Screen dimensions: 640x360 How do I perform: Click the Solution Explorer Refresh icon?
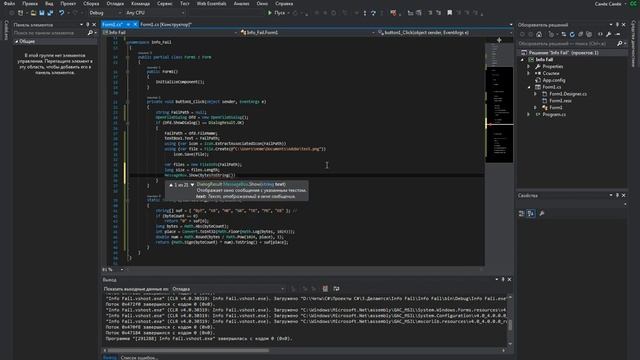[x=572, y=34]
